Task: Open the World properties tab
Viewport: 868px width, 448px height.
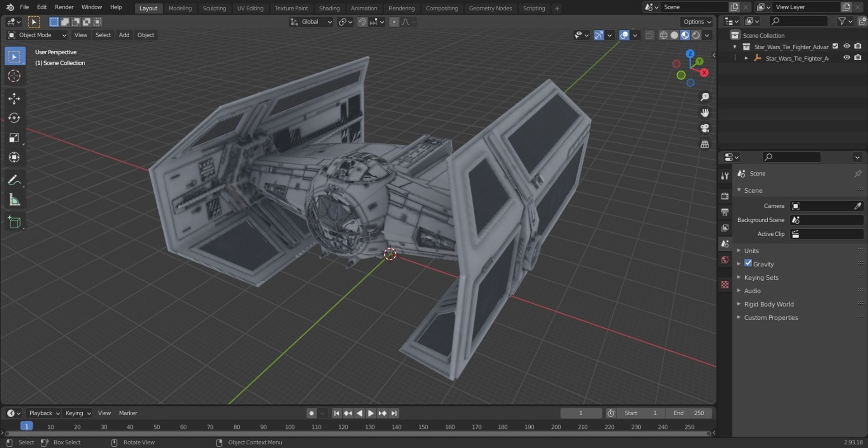Action: coord(725,260)
